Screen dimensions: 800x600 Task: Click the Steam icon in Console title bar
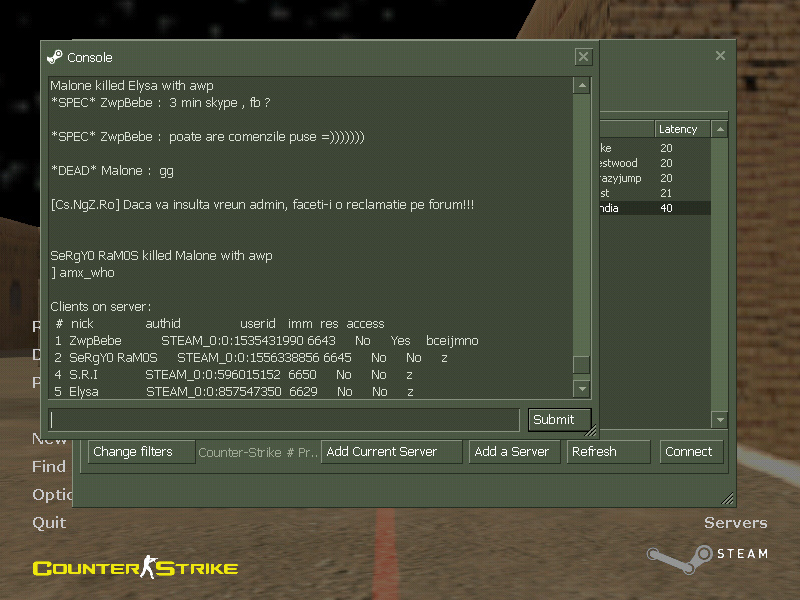pos(55,57)
